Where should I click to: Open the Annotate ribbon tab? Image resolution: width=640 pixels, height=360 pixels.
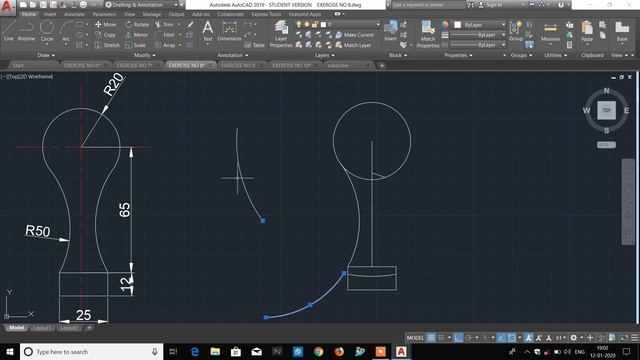pyautogui.click(x=74, y=14)
